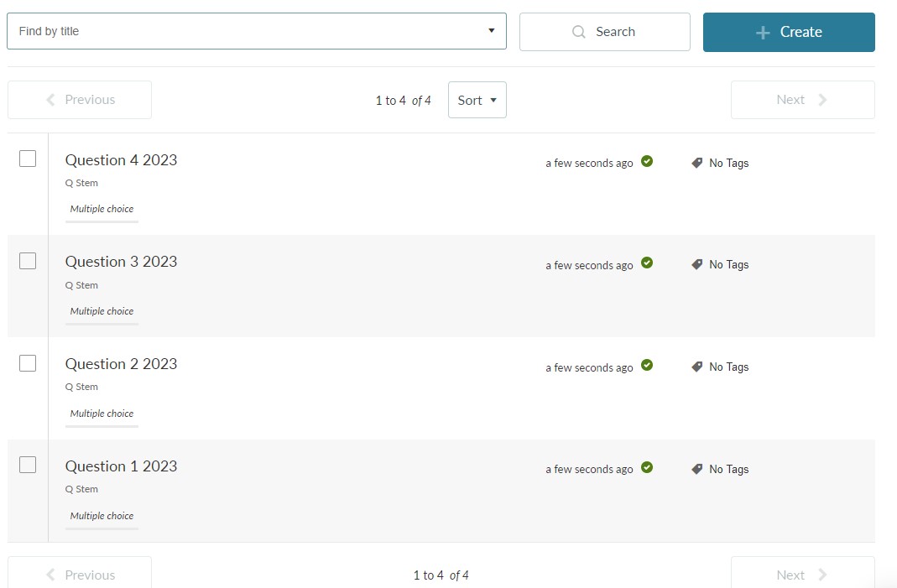Viewport: 897px width, 588px height.
Task: Click No Tags text for Question 2 2023
Action: pyautogui.click(x=729, y=367)
